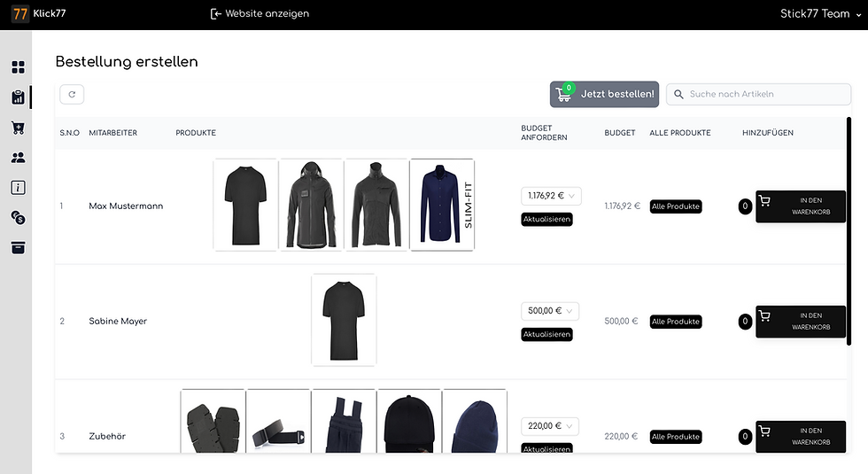Add Sabine Mayer items In den Warenkorb
The width and height of the screenshot is (868, 474).
pos(801,322)
